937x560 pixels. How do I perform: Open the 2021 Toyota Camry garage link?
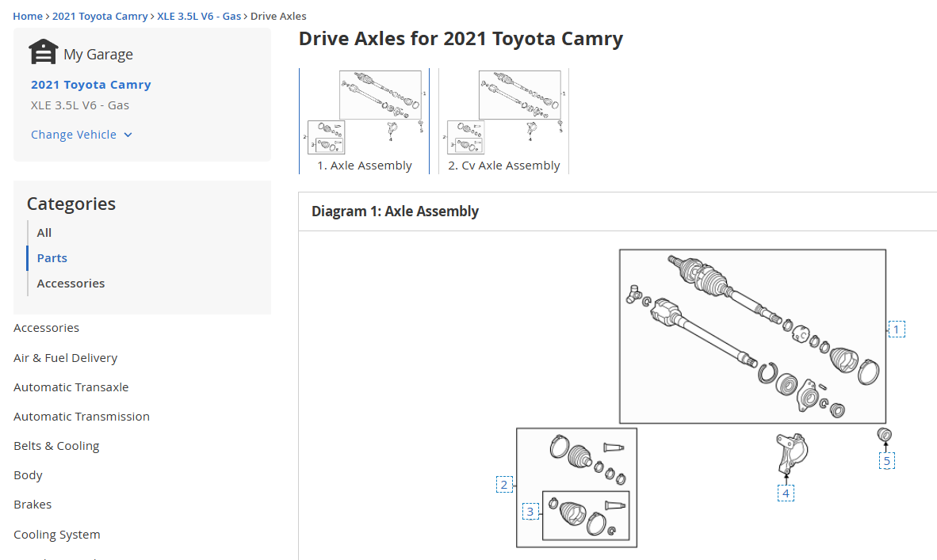pos(91,85)
